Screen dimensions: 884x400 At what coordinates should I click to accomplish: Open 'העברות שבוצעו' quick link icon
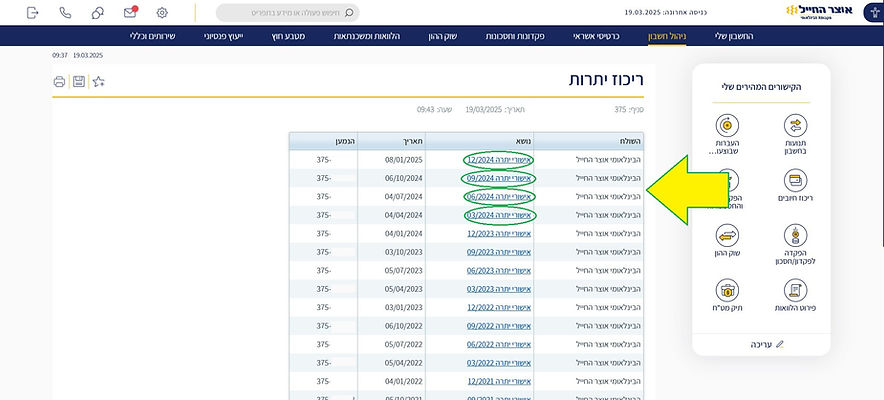click(x=727, y=126)
